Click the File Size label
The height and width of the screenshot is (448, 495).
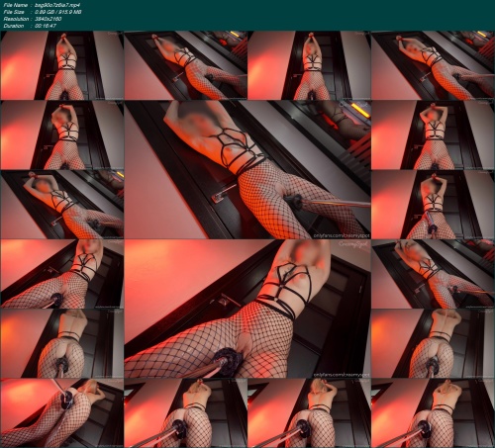[14, 12]
